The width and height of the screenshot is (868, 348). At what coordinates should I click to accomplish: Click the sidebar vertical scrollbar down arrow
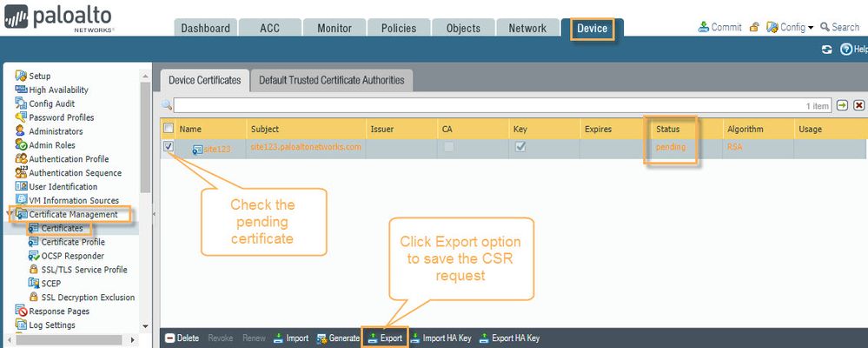tap(146, 327)
